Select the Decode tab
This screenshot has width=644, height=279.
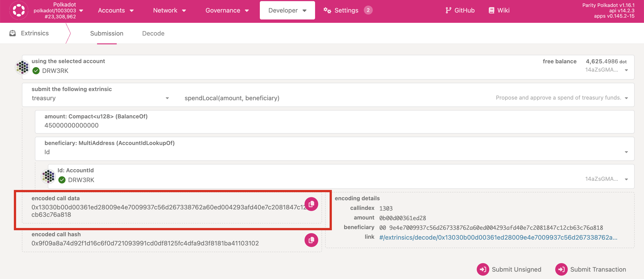(154, 33)
